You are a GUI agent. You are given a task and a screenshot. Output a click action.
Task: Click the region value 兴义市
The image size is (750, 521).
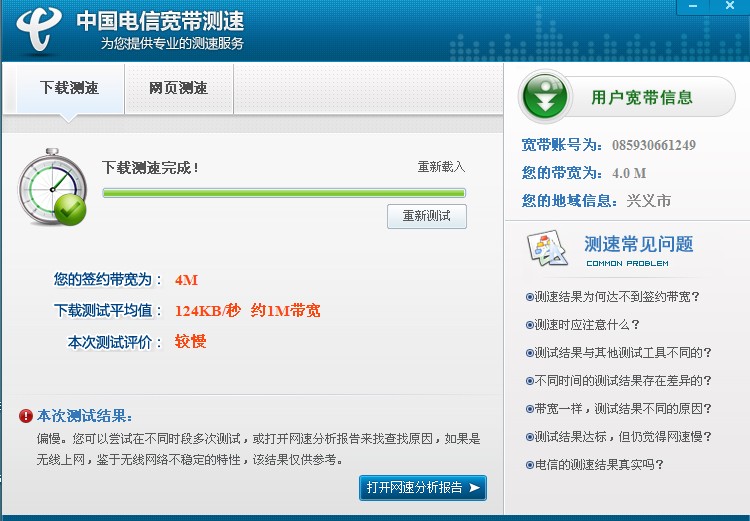[649, 200]
